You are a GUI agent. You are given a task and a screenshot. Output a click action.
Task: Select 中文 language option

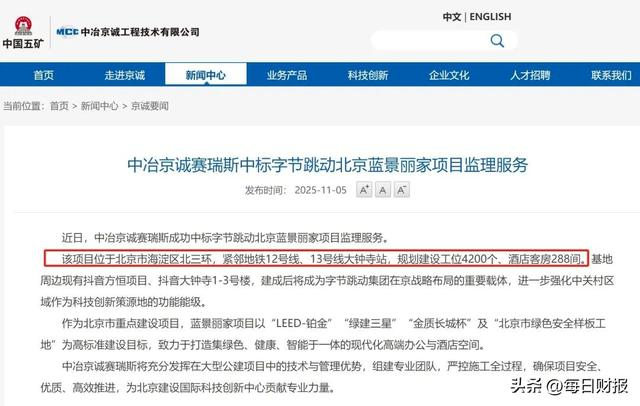[452, 17]
